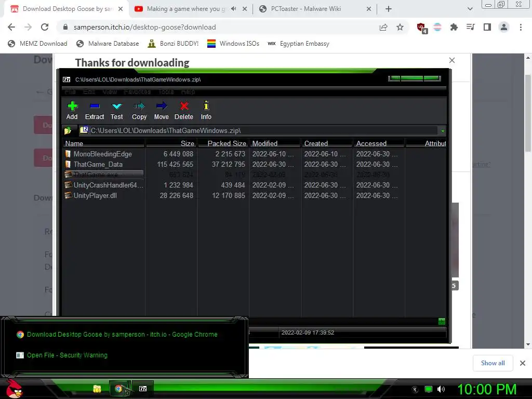Open the Help menu in 7-Zip

pyautogui.click(x=188, y=91)
